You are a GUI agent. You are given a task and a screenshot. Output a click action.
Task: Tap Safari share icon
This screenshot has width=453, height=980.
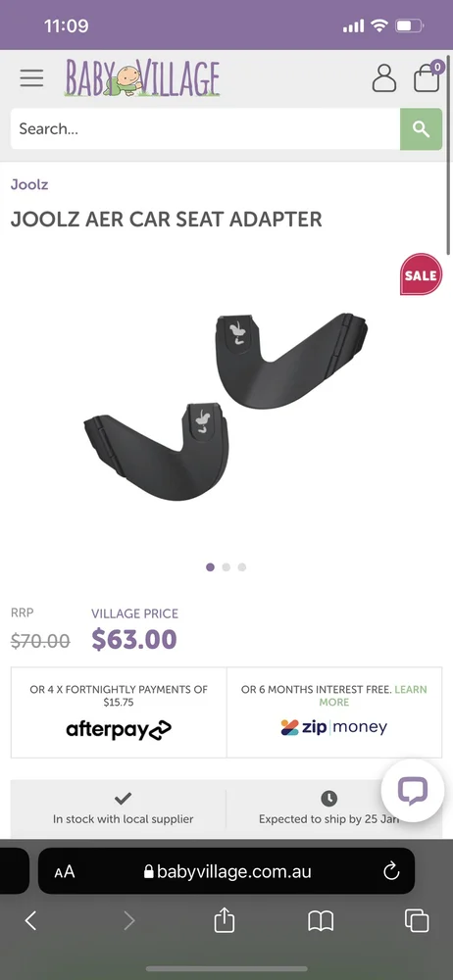224,920
